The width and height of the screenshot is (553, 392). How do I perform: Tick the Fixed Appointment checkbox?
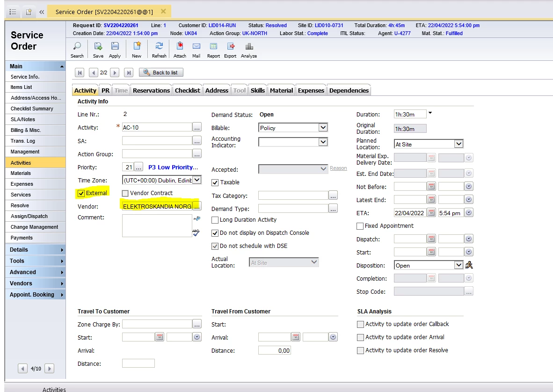tap(360, 226)
